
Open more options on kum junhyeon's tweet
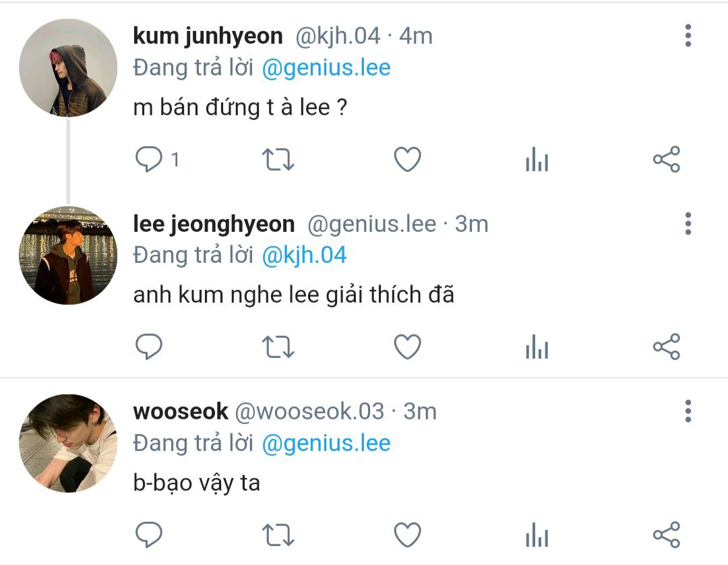pos(688,36)
